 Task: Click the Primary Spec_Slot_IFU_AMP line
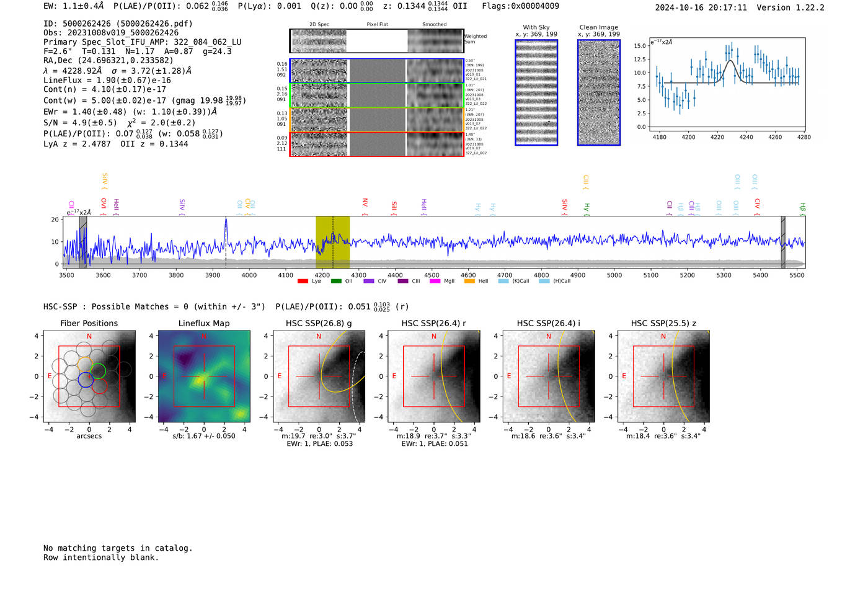[x=143, y=42]
